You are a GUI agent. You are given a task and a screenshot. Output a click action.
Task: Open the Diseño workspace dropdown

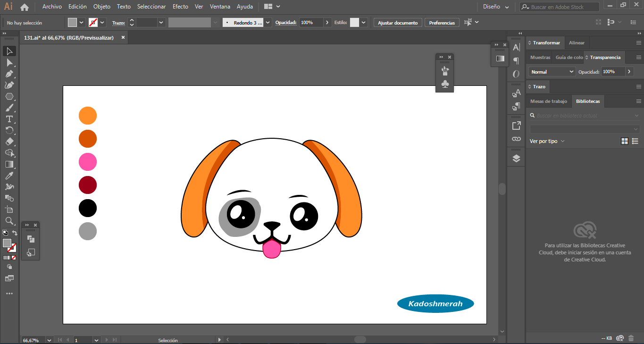click(496, 7)
